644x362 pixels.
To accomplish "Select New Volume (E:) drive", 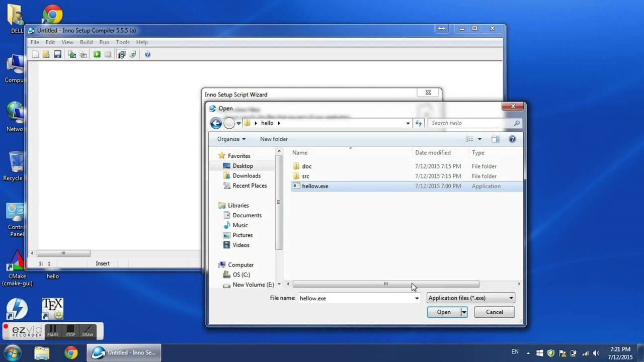I will pyautogui.click(x=253, y=285).
